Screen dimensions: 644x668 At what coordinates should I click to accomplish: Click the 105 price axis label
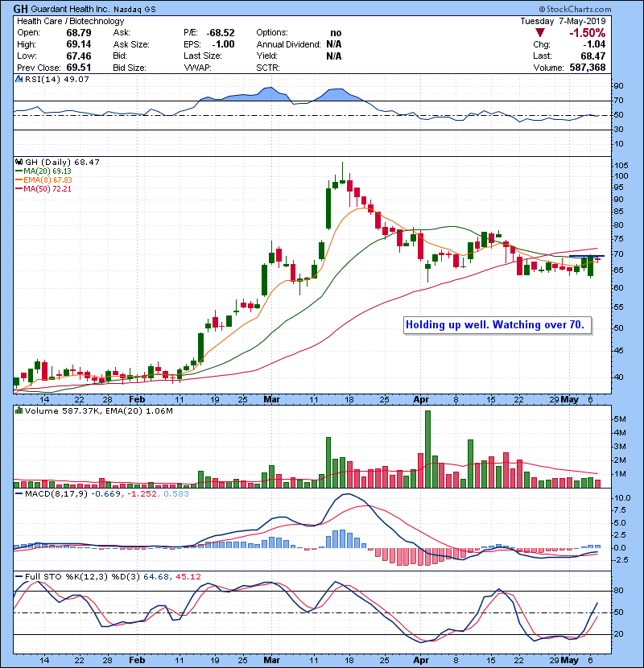coord(621,166)
